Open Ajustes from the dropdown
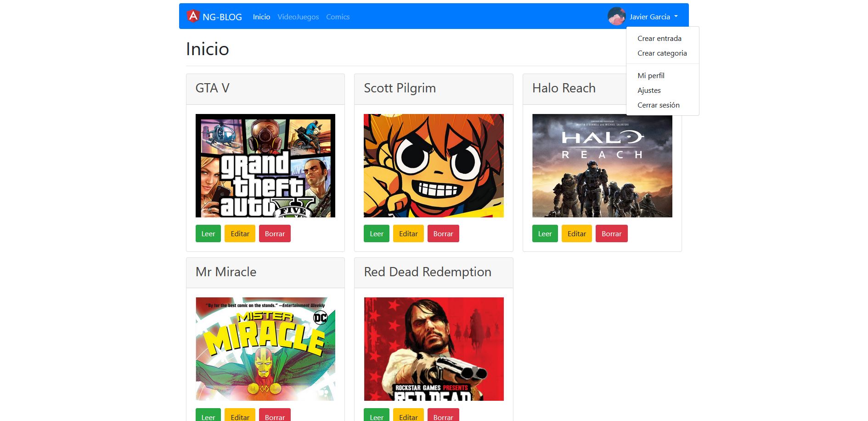The image size is (868, 421). [662, 91]
